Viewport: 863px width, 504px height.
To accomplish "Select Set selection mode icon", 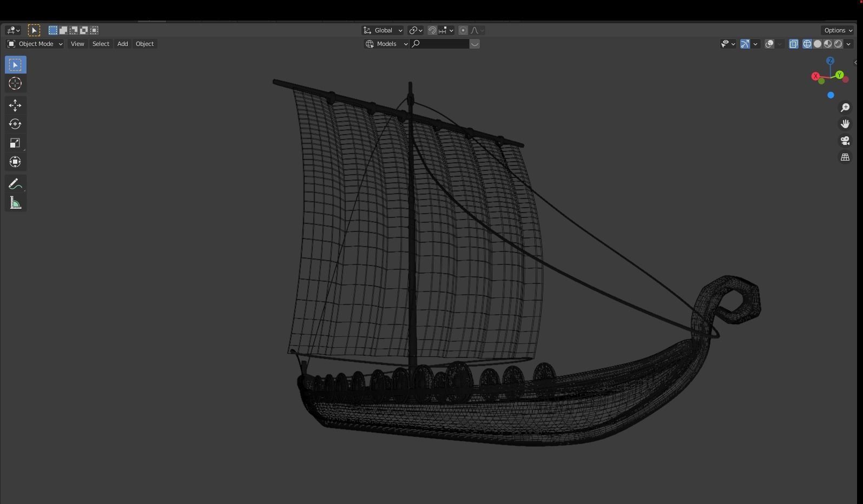I will tap(53, 30).
